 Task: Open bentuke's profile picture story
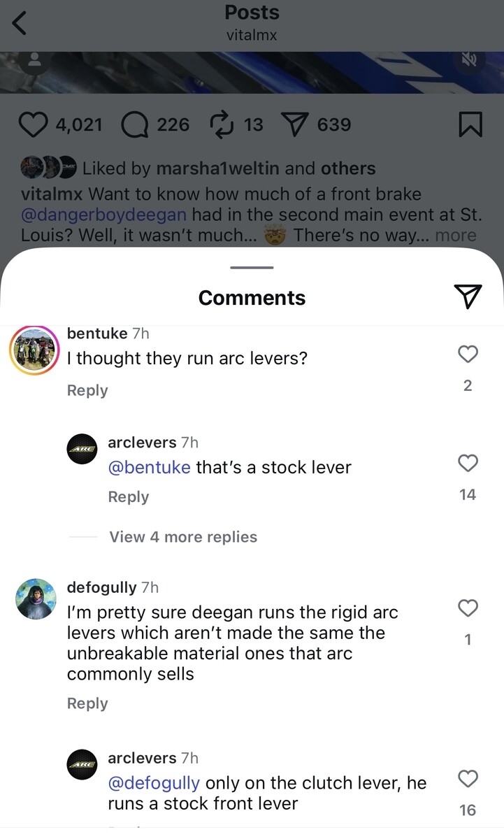pyautogui.click(x=34, y=350)
